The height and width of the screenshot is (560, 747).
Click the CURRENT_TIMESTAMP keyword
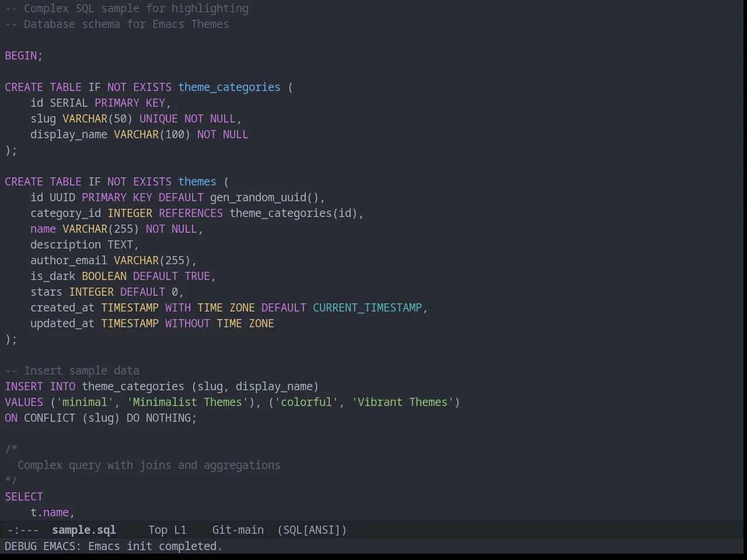click(367, 307)
